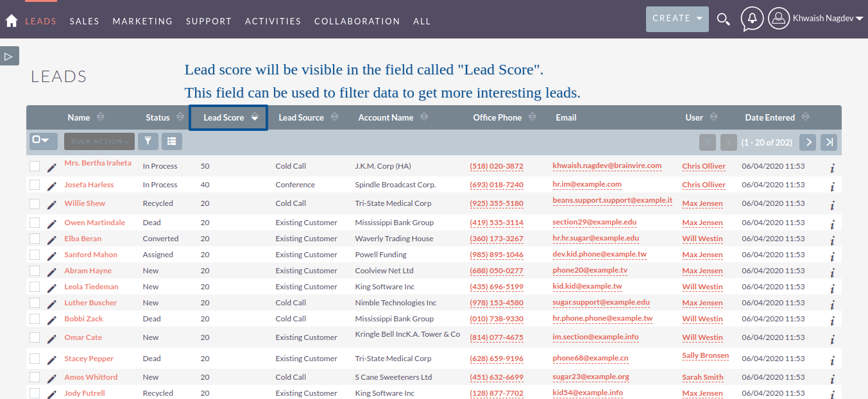Edit Mrs. Bertha Iraheta with the pencil icon
868x399 pixels.
click(52, 167)
